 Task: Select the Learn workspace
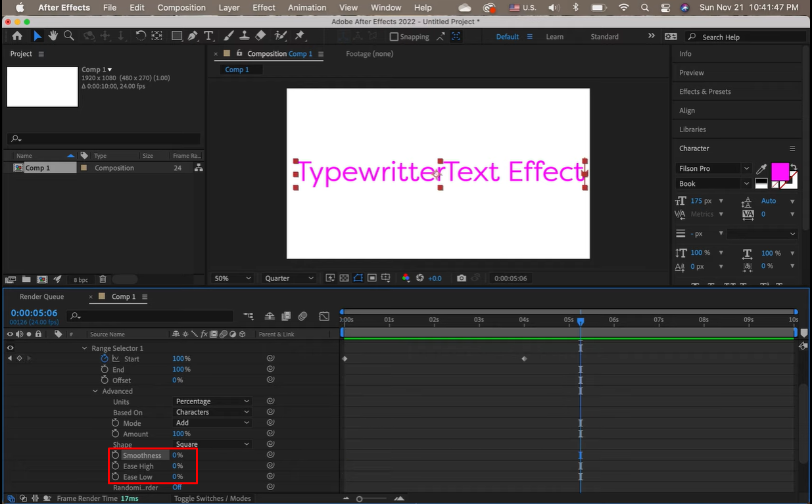(x=554, y=37)
